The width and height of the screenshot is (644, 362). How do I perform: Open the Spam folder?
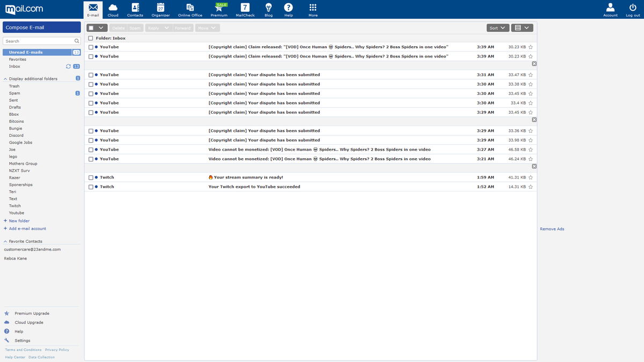point(14,93)
